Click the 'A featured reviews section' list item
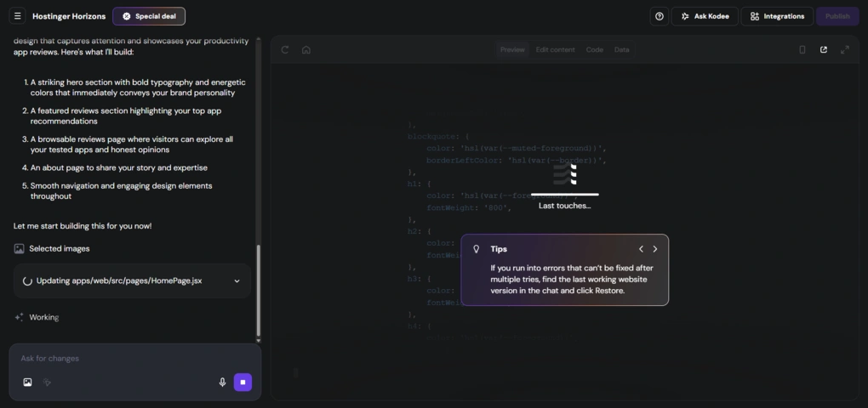868x408 pixels. (x=126, y=116)
